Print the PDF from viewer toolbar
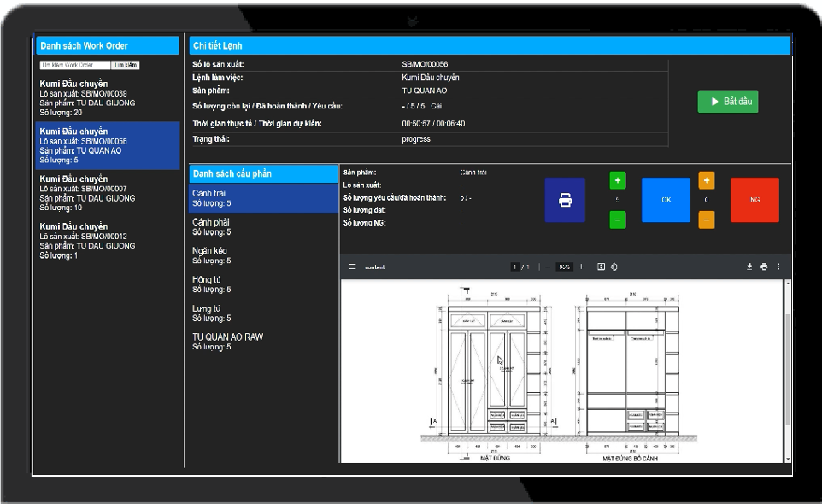Screen dimensions: 822x504 coord(764,267)
